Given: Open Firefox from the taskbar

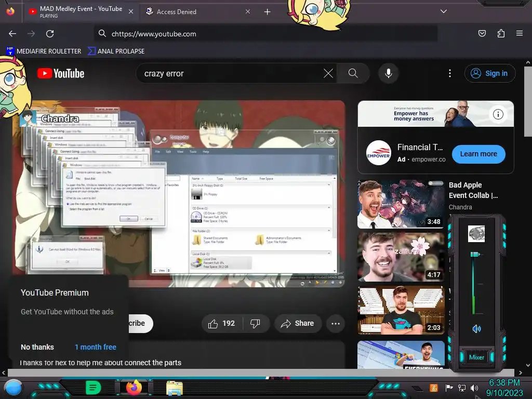Looking at the screenshot, I should (134, 388).
